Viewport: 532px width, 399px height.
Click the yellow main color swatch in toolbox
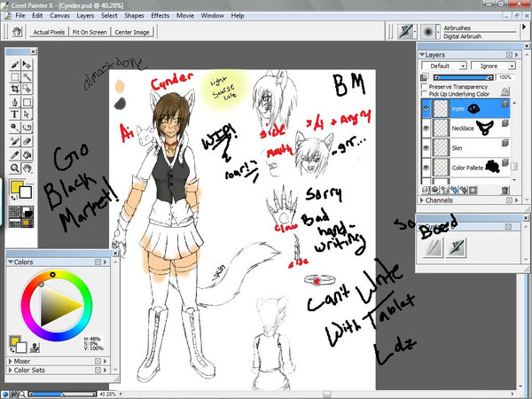[17, 187]
